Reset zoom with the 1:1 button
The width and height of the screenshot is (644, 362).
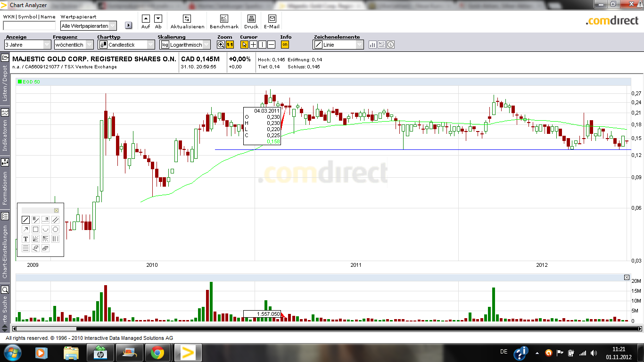point(230,45)
